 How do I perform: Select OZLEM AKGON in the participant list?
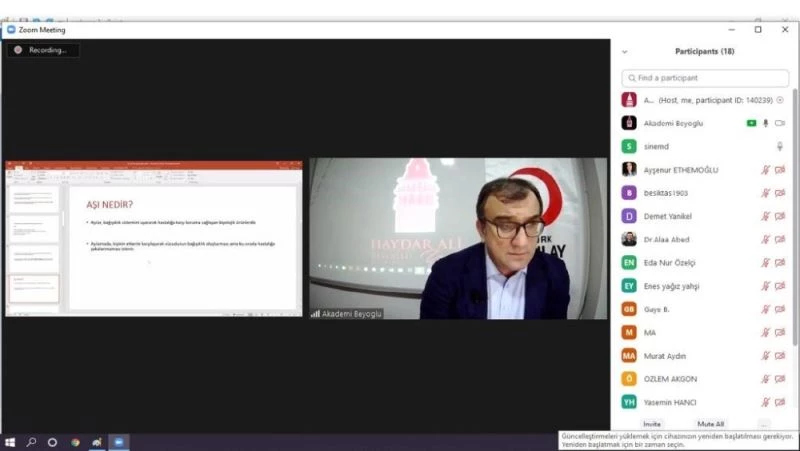click(x=670, y=379)
